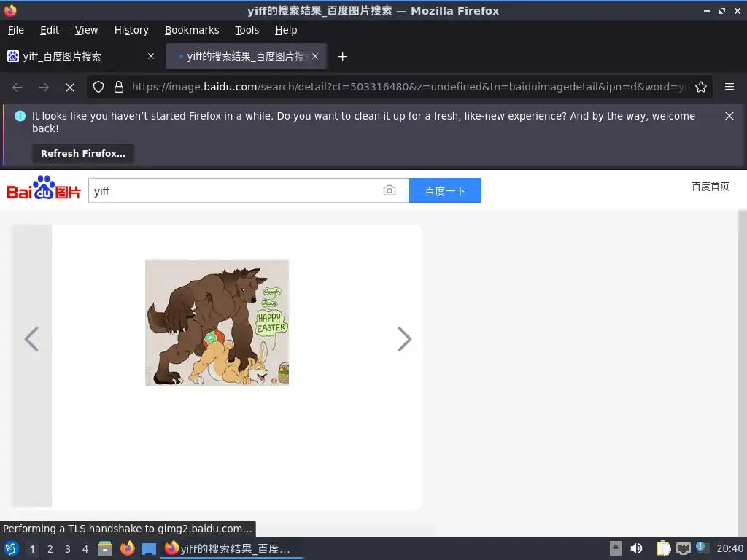
Task: Maximize the Firefox window
Action: [722, 10]
